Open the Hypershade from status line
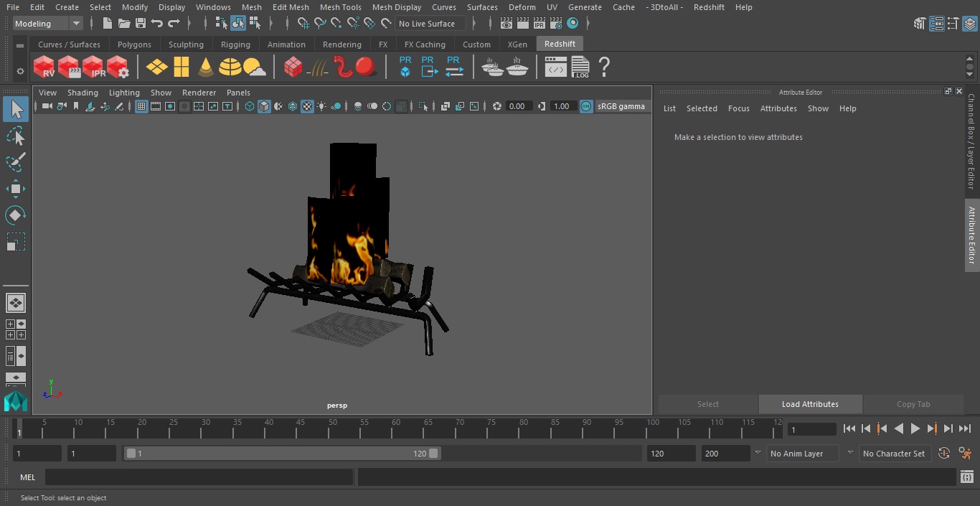 (573, 24)
